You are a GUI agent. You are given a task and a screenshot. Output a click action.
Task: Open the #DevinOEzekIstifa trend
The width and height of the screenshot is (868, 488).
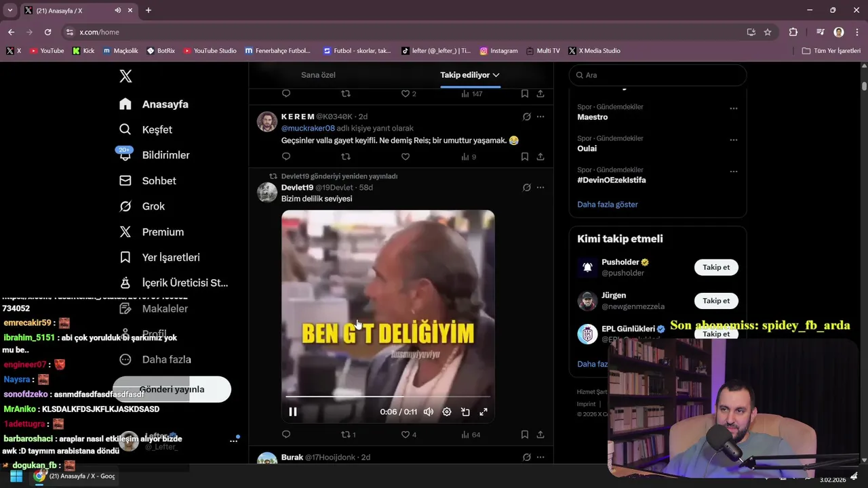(x=612, y=180)
